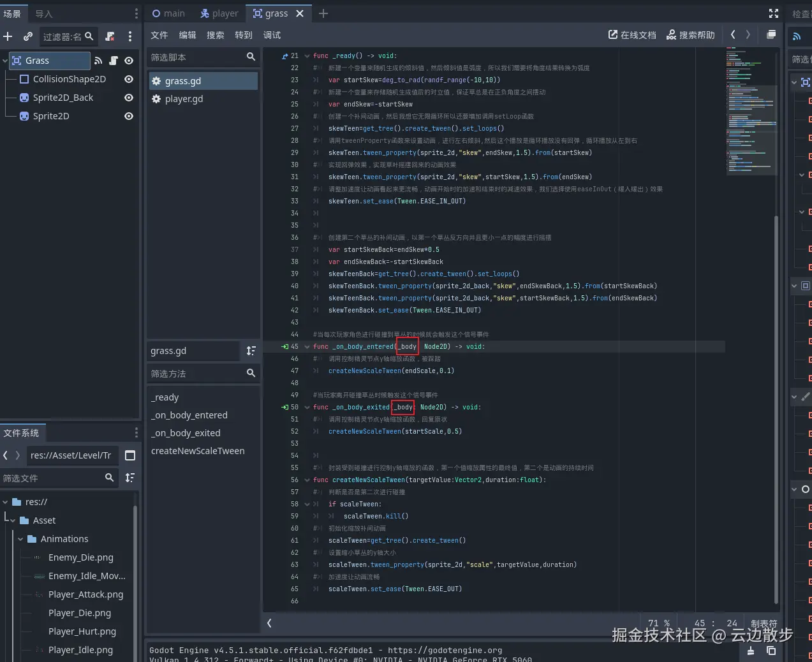Open the script icon on Grass node
The height and width of the screenshot is (662, 812).
tap(114, 61)
